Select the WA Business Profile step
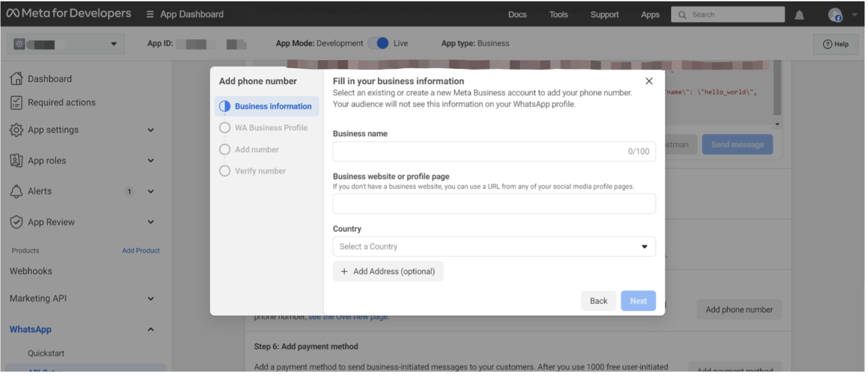868x376 pixels. (x=270, y=128)
